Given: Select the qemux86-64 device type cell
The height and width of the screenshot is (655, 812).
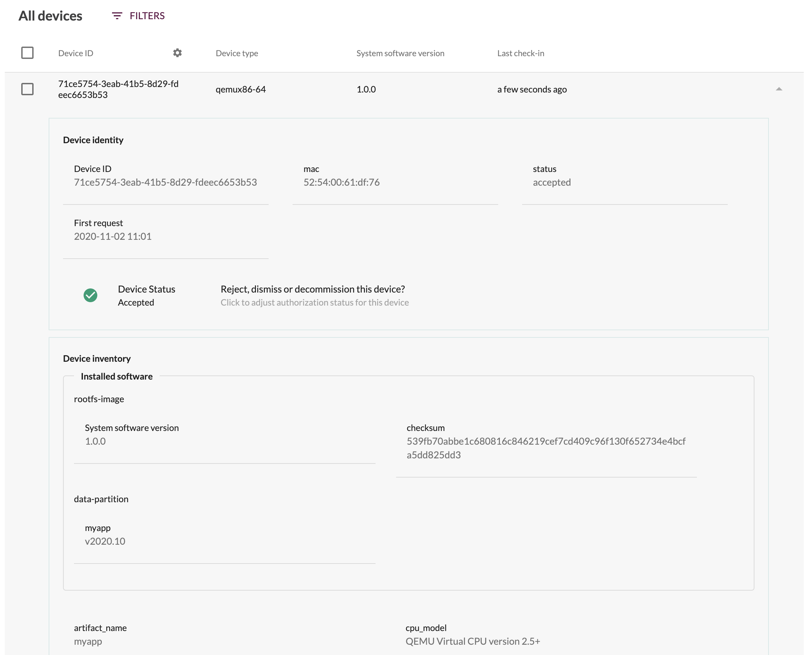Looking at the screenshot, I should (x=241, y=89).
